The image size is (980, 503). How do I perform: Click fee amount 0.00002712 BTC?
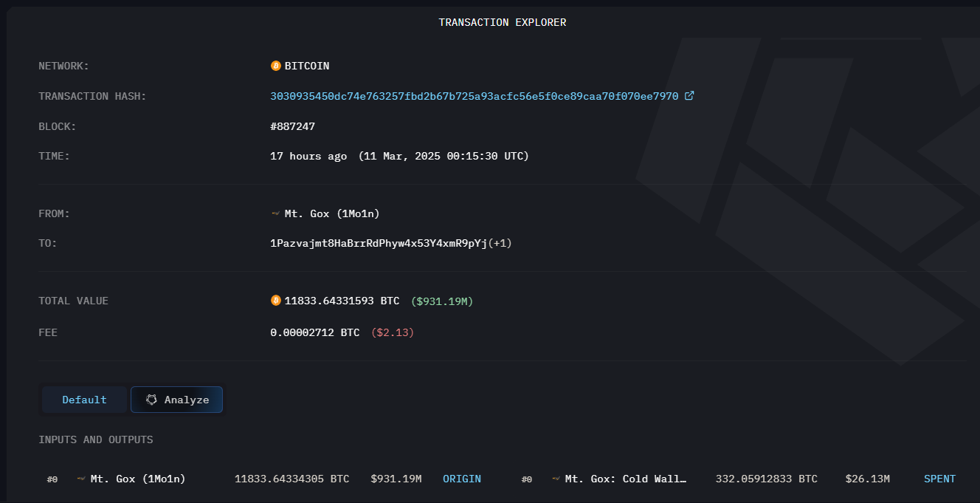click(315, 332)
